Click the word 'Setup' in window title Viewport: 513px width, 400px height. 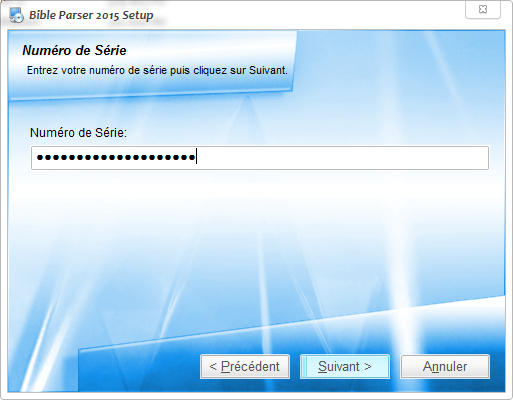(138, 15)
